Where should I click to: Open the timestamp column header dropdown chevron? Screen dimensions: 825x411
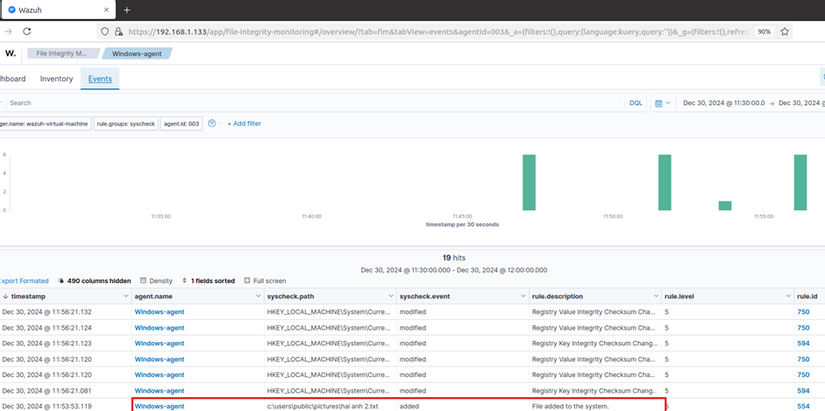(x=126, y=297)
